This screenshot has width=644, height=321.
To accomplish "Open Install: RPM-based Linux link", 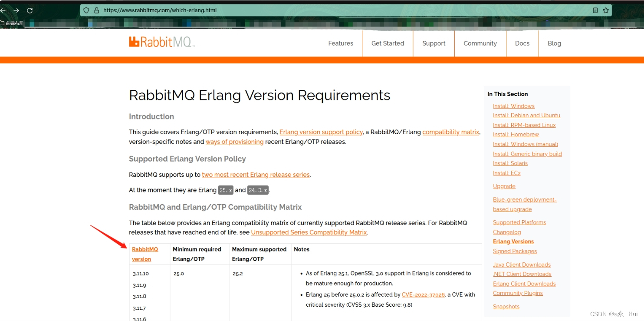I will pyautogui.click(x=524, y=125).
